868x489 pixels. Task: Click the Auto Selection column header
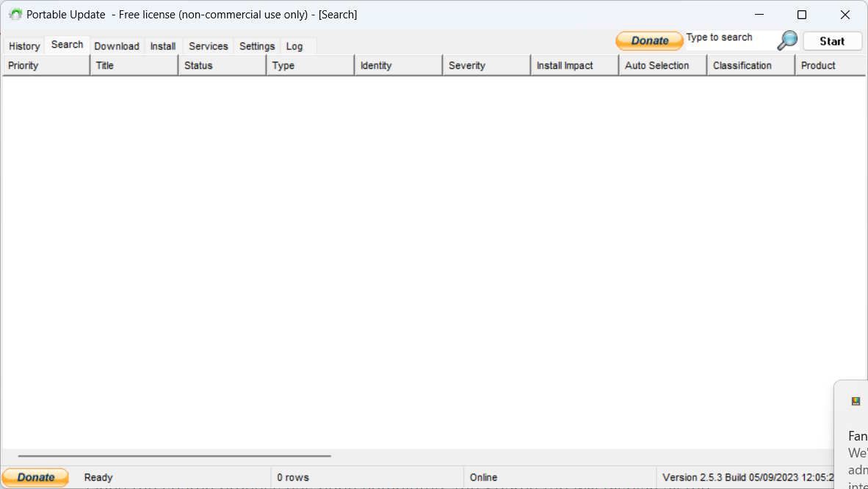(662, 65)
